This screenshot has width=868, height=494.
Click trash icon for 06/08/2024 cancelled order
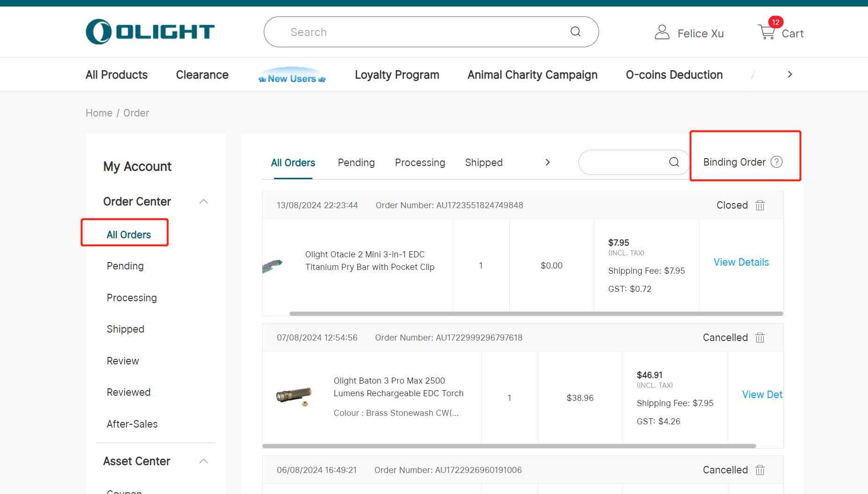point(760,470)
